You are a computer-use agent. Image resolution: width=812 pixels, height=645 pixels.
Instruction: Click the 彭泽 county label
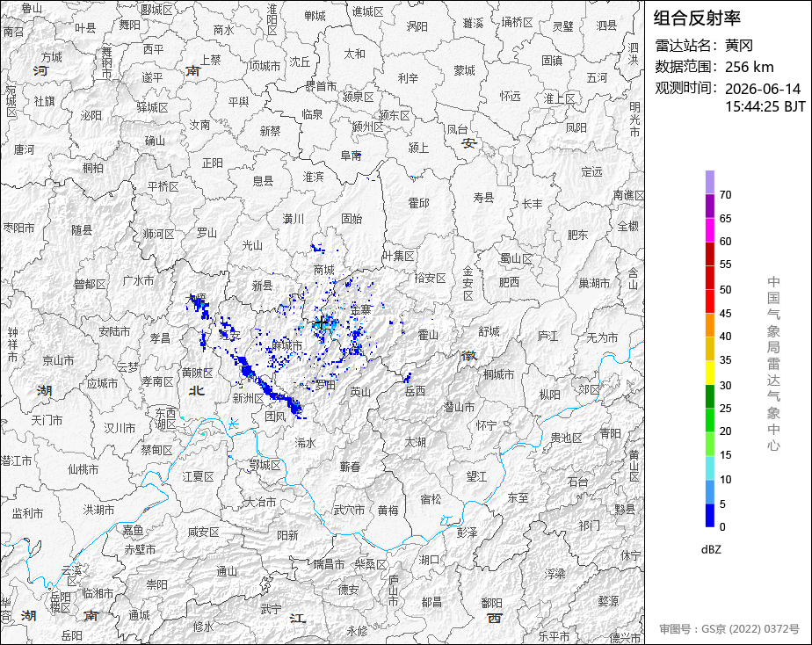point(468,533)
